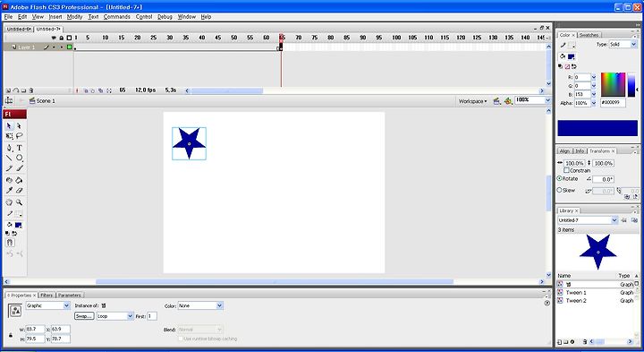The image size is (644, 352).
Task: Click Delete Layer trash icon
Action: point(31,90)
